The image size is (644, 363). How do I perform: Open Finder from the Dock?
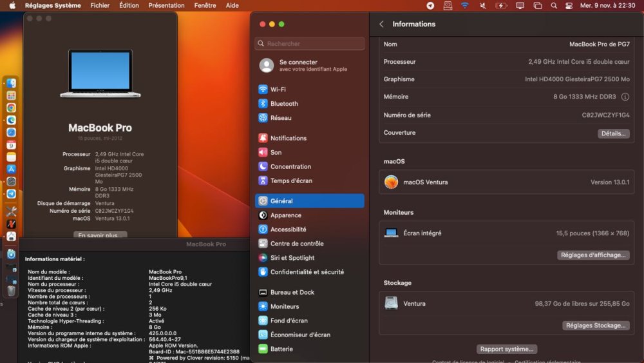[11, 83]
